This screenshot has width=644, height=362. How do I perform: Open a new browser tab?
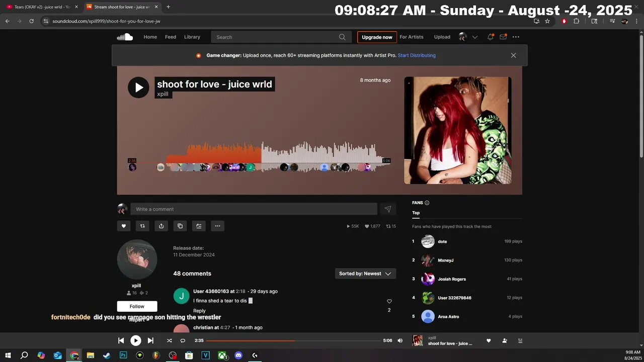(x=168, y=7)
